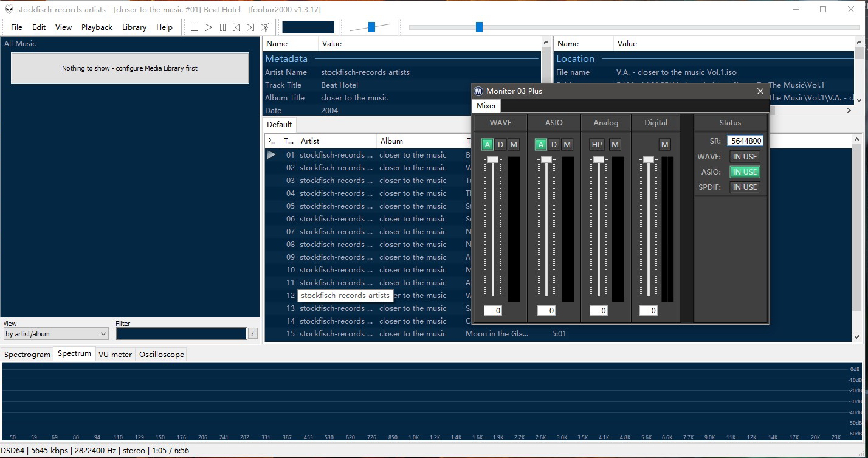The image size is (868, 458).
Task: Click the seek bar position slider handle
Action: click(479, 27)
